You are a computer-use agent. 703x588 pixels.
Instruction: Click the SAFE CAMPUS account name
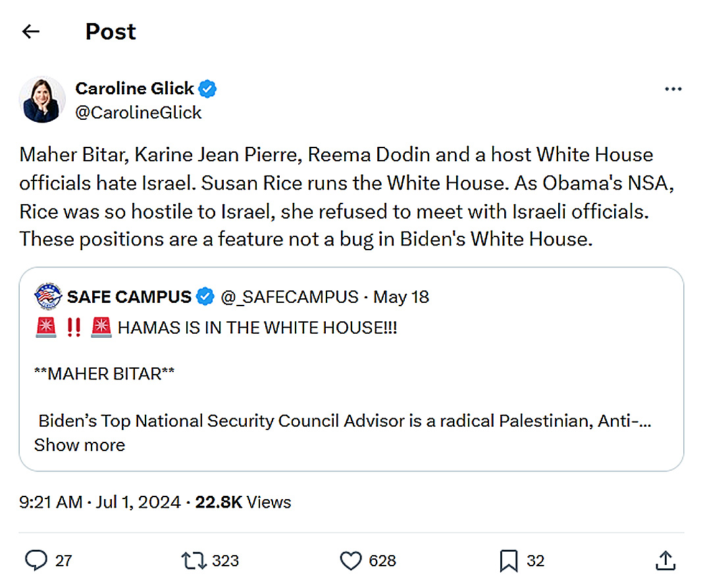pos(129,297)
